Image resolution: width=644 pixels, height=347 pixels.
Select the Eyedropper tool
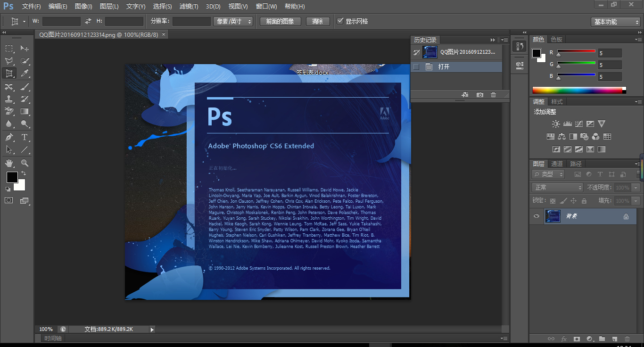pyautogui.click(x=25, y=73)
